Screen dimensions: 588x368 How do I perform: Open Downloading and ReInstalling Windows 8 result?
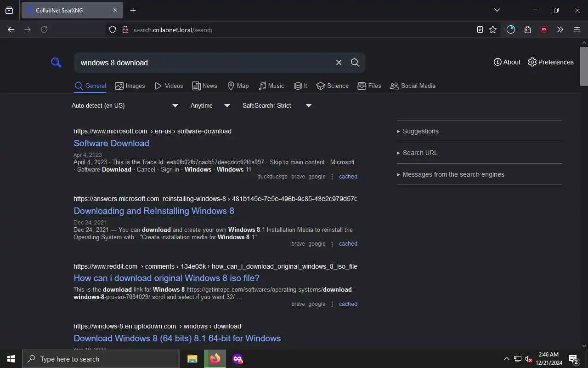pyautogui.click(x=154, y=211)
